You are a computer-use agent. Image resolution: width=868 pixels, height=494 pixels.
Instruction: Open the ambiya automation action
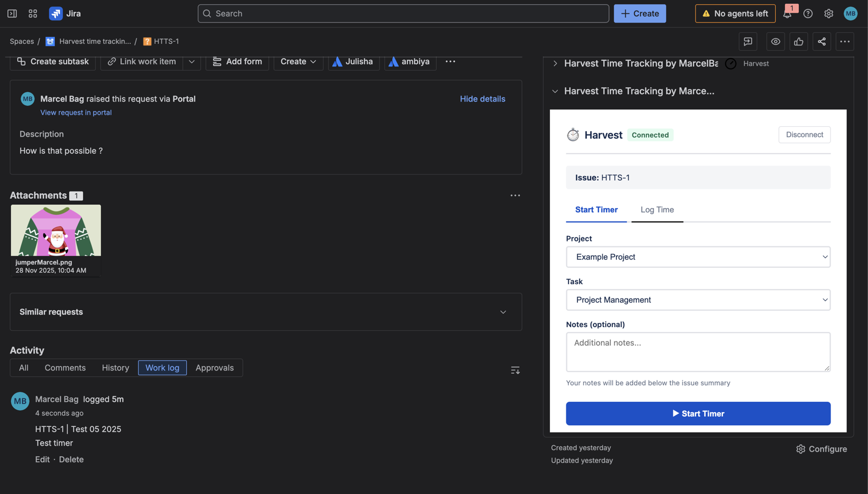pos(410,61)
